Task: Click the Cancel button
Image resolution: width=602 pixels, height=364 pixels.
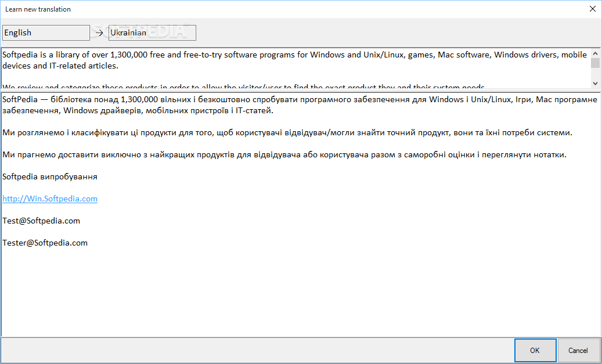Action: [x=578, y=350]
